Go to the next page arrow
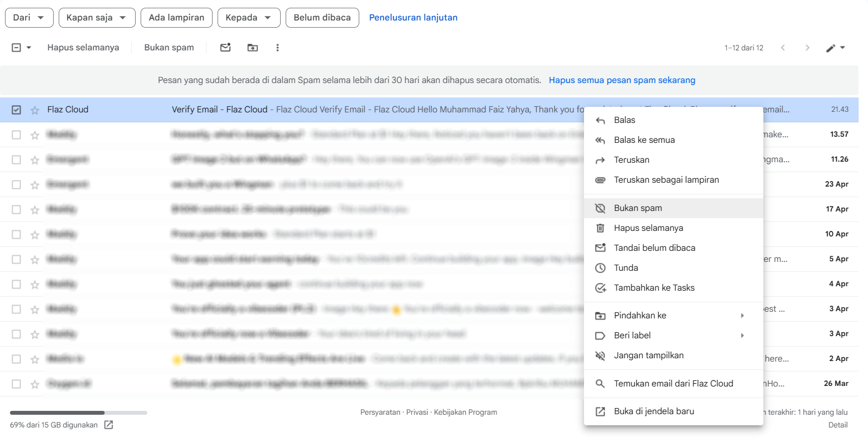Viewport: 868px width, 438px height. tap(807, 48)
